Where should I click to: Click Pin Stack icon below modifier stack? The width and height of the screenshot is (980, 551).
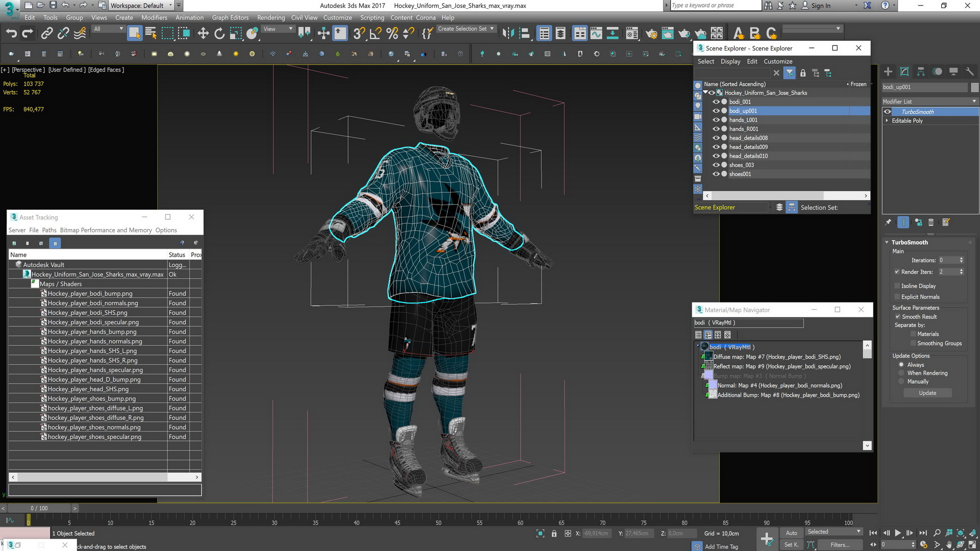[x=888, y=222]
